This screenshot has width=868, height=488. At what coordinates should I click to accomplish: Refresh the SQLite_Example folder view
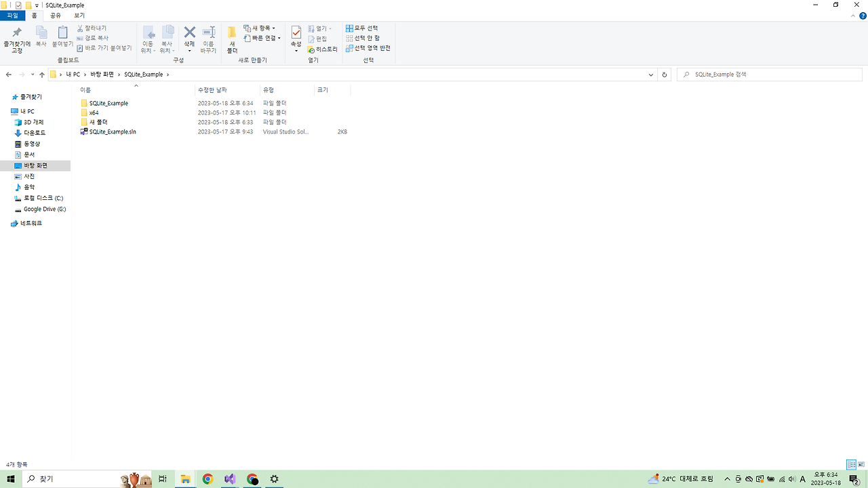[665, 75]
